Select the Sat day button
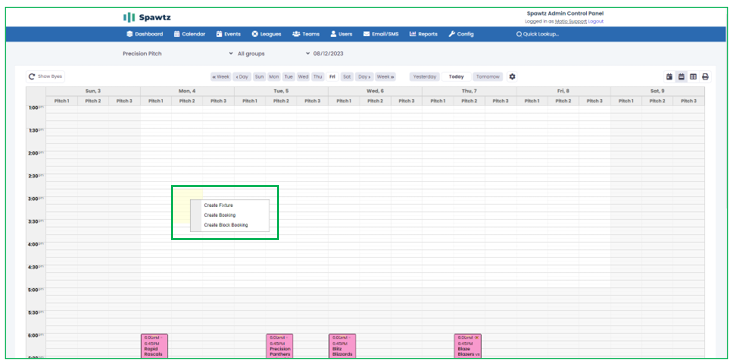 [347, 76]
